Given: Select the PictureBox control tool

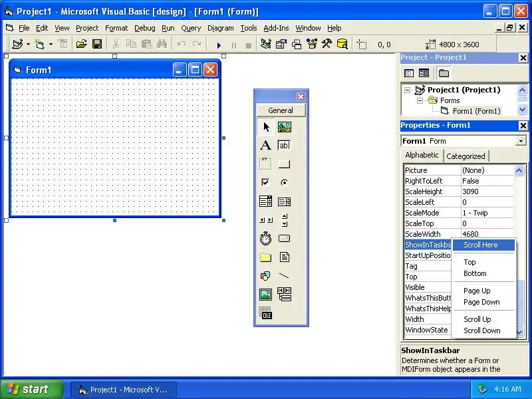Looking at the screenshot, I should click(x=285, y=127).
